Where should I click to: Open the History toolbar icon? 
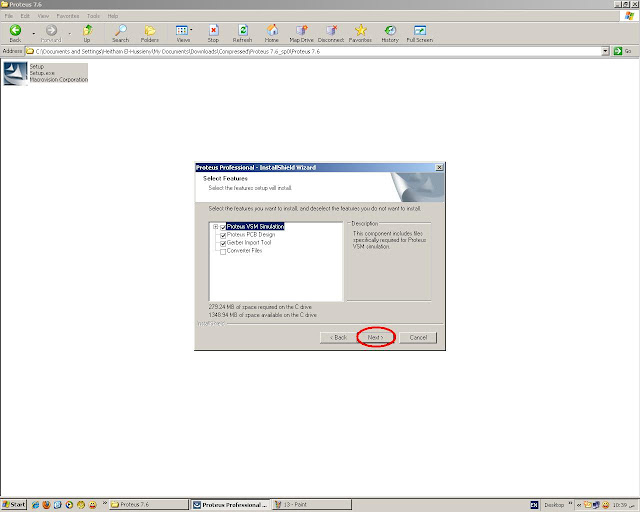pos(390,30)
